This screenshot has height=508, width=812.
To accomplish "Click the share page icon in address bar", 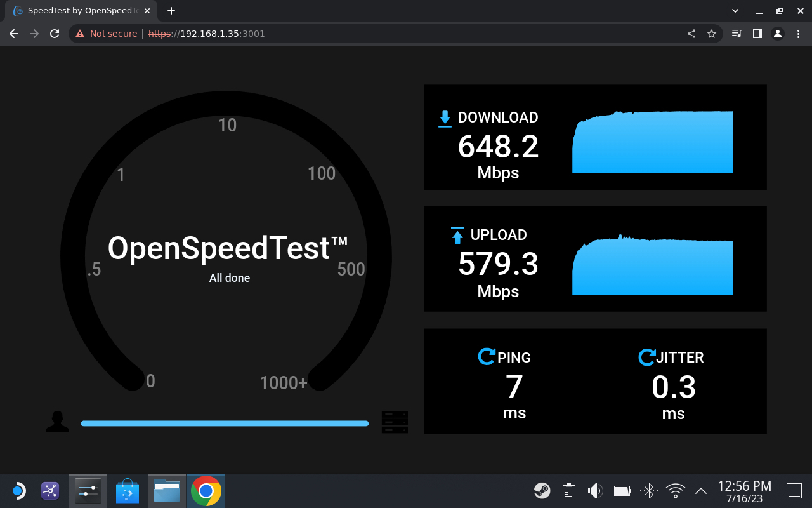I will (691, 34).
